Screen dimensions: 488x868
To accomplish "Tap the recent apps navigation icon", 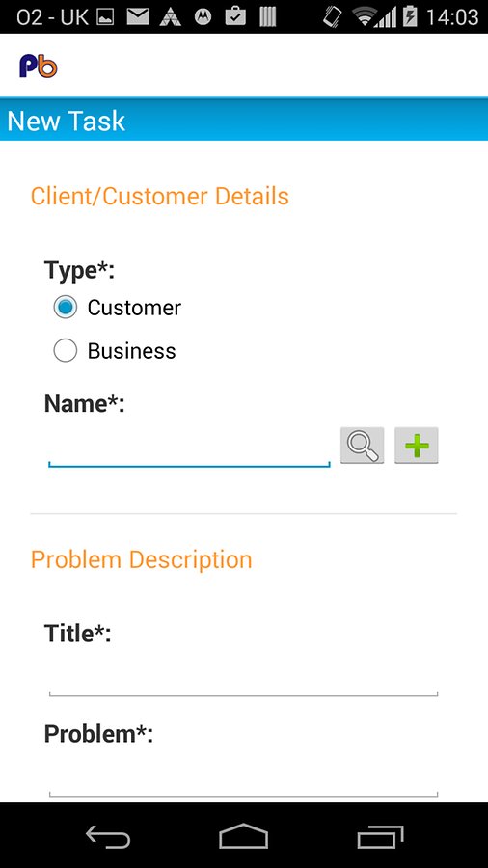I will pos(380,836).
